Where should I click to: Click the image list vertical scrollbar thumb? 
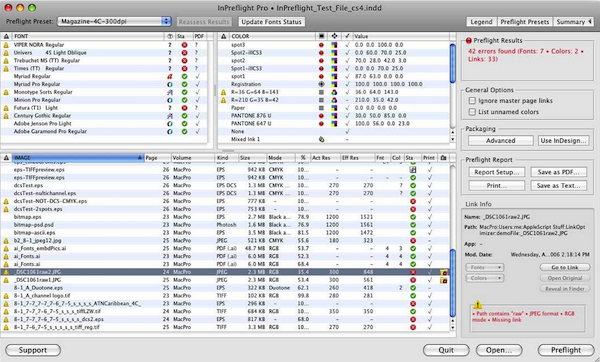click(453, 283)
